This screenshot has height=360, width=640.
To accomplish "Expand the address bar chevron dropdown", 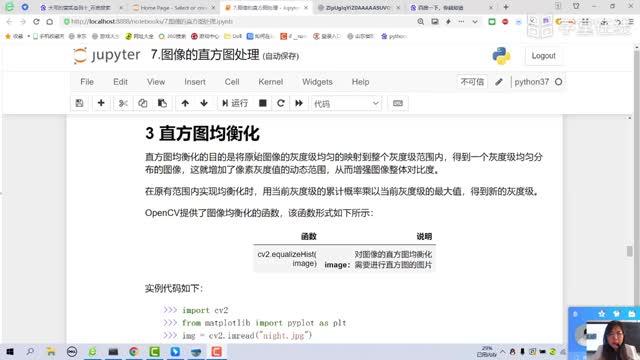I will point(475,22).
